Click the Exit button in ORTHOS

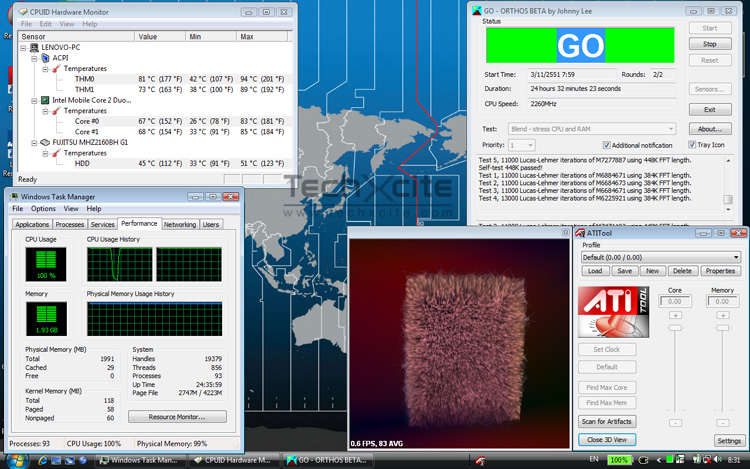click(x=710, y=109)
